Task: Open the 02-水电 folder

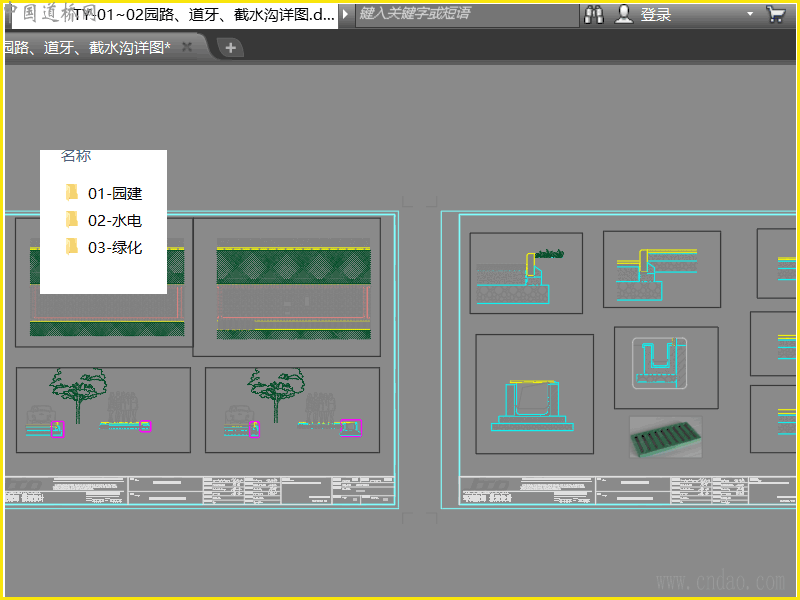Action: point(104,220)
